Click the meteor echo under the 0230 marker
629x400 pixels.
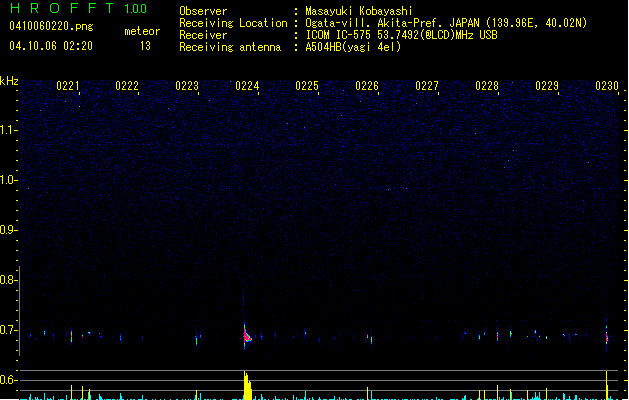tap(607, 336)
